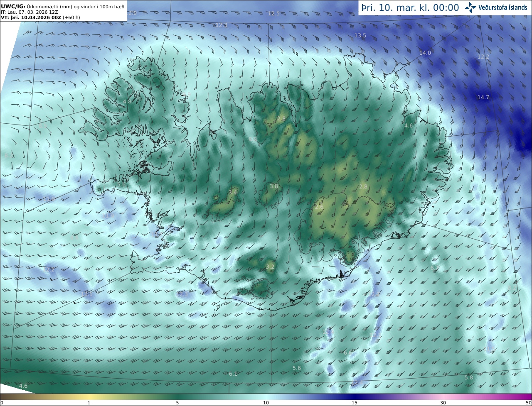Click the 30 label on the colour scale
532x406 pixels.
pos(443,403)
